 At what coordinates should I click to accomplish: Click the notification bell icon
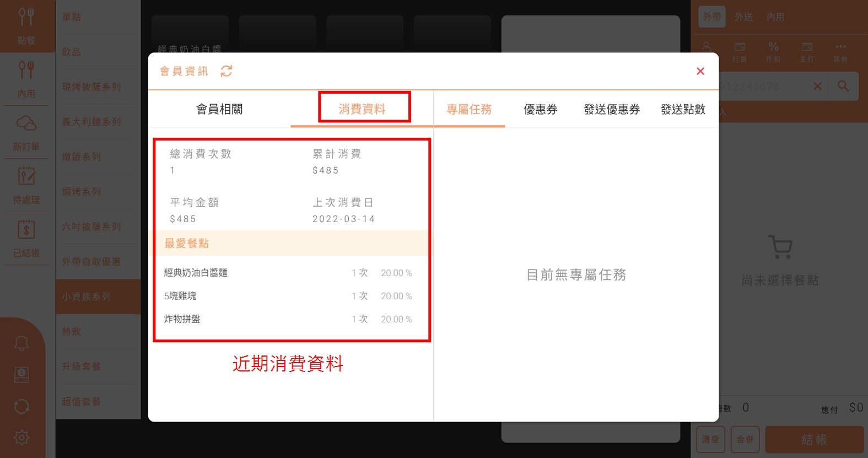(x=21, y=344)
